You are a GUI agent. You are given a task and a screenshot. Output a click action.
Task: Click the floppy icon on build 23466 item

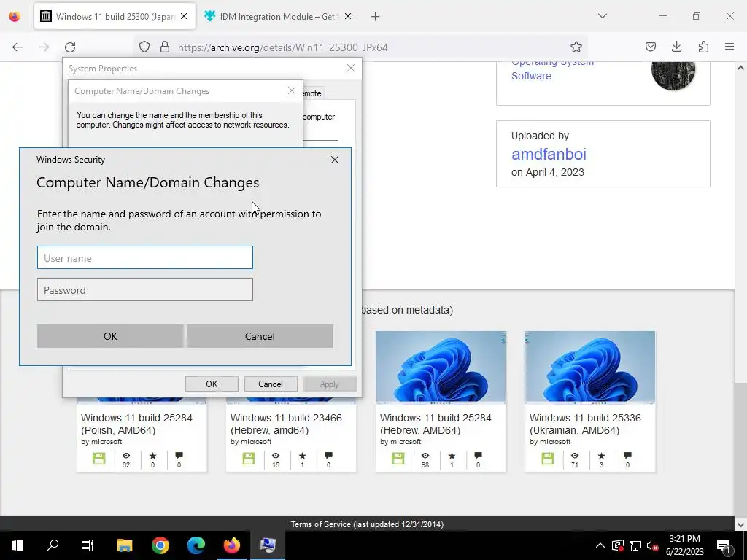coord(249,459)
